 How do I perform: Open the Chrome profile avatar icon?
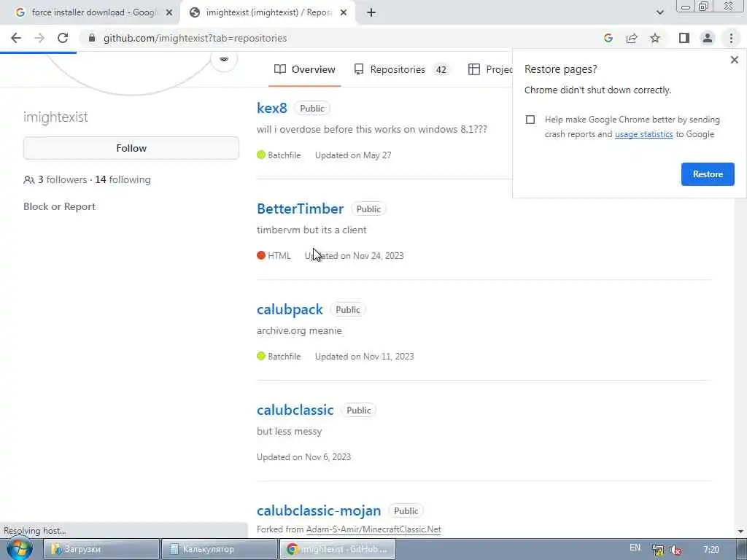(708, 38)
